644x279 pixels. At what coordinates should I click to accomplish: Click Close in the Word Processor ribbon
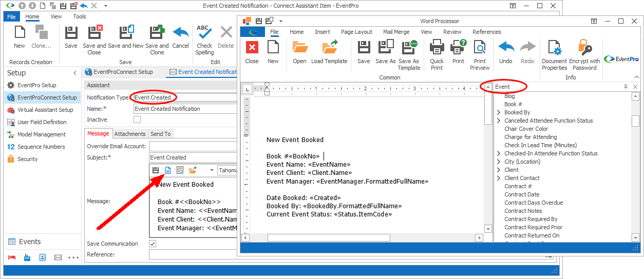252,51
